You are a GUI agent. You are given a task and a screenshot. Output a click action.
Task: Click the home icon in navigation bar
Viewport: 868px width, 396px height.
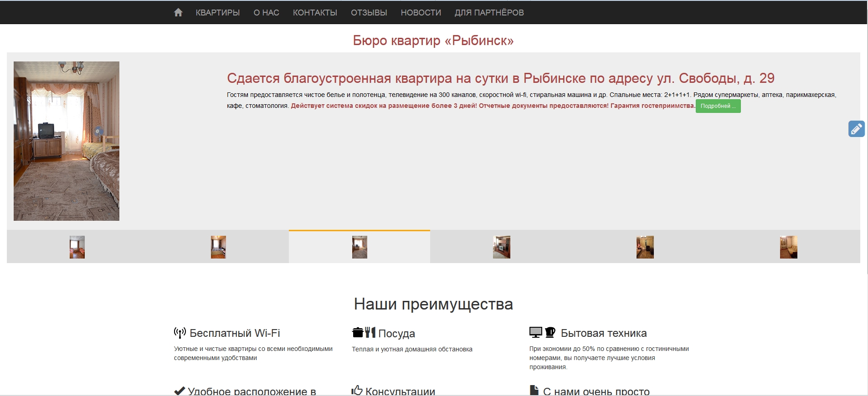pos(178,12)
